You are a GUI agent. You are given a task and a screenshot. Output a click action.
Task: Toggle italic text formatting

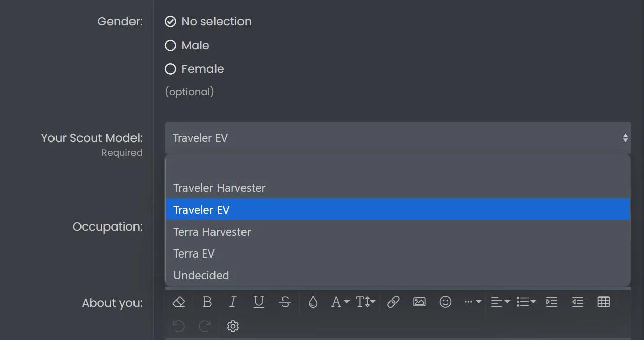pyautogui.click(x=233, y=302)
